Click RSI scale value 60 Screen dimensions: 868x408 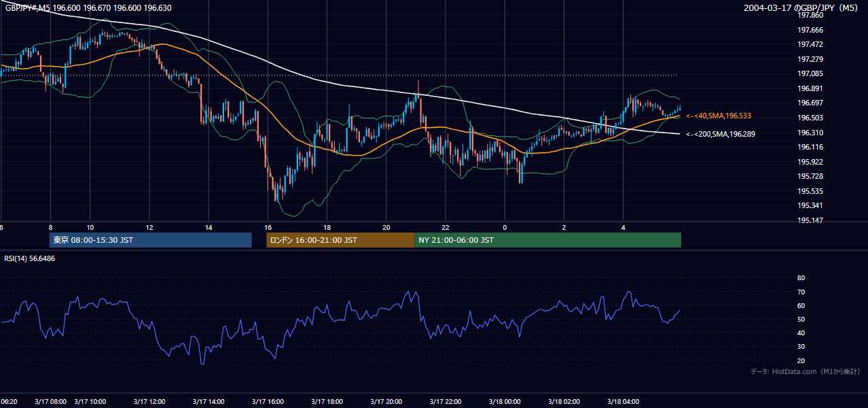click(801, 305)
